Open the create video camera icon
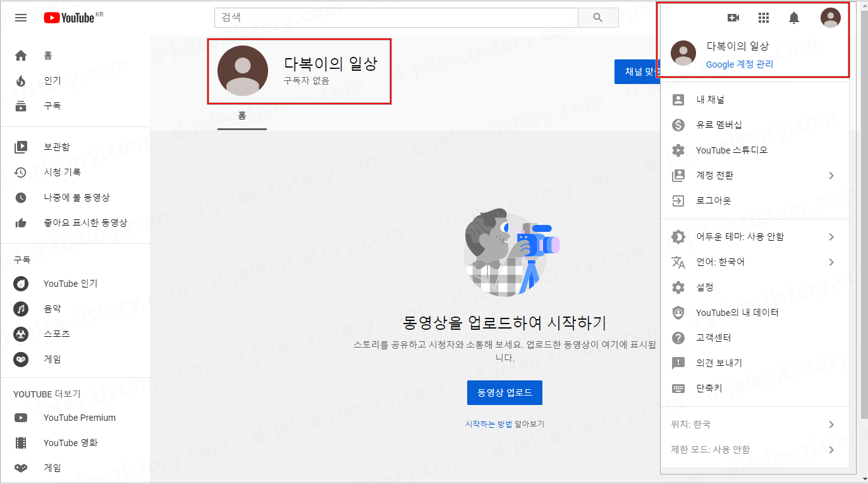 [x=733, y=18]
